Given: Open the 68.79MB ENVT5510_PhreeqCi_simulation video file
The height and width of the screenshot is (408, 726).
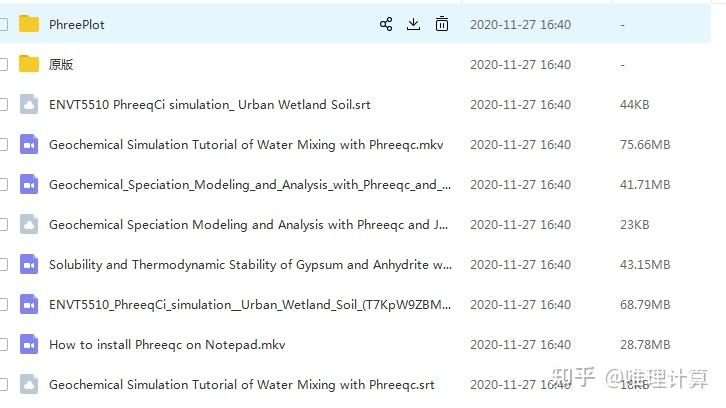Looking at the screenshot, I should point(250,304).
